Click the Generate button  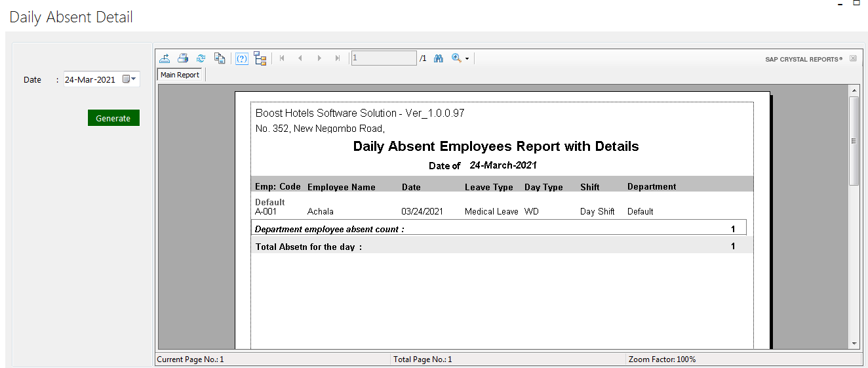(x=113, y=118)
